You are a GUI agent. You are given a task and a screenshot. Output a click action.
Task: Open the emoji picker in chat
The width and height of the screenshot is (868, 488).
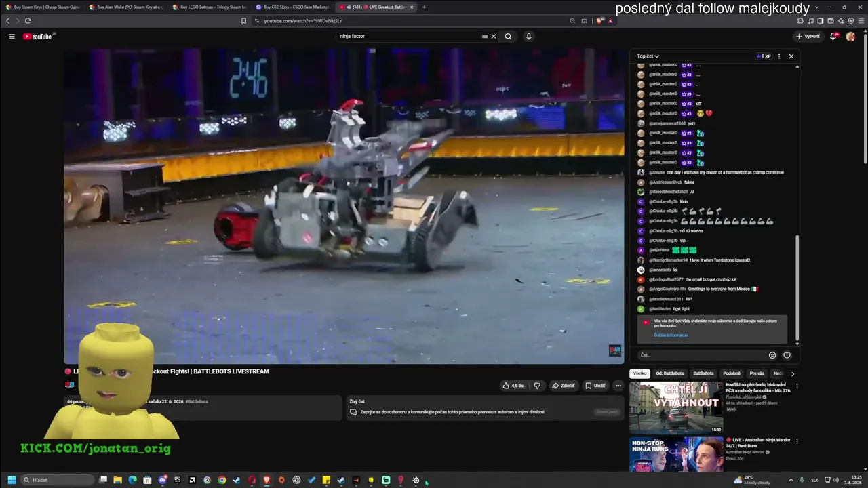click(x=772, y=355)
